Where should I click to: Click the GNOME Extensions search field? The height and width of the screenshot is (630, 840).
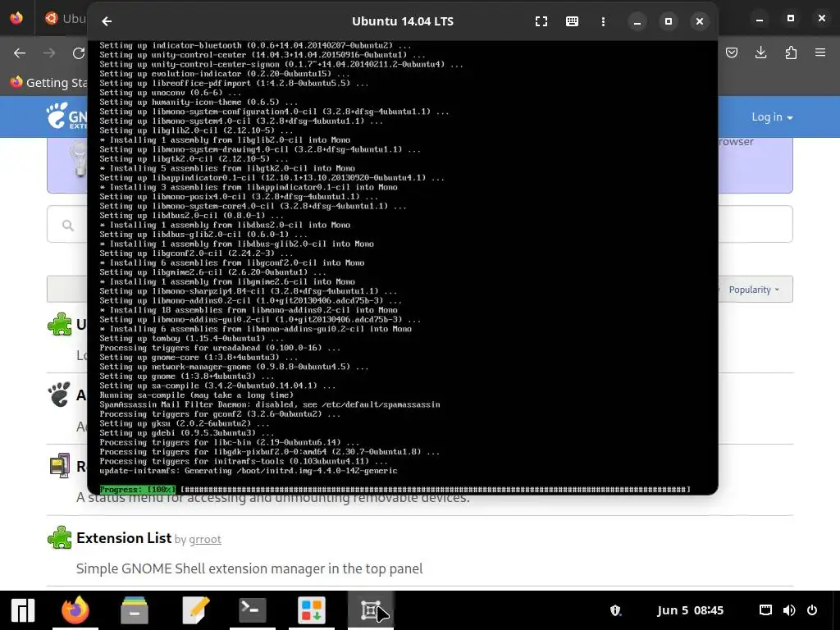click(419, 224)
